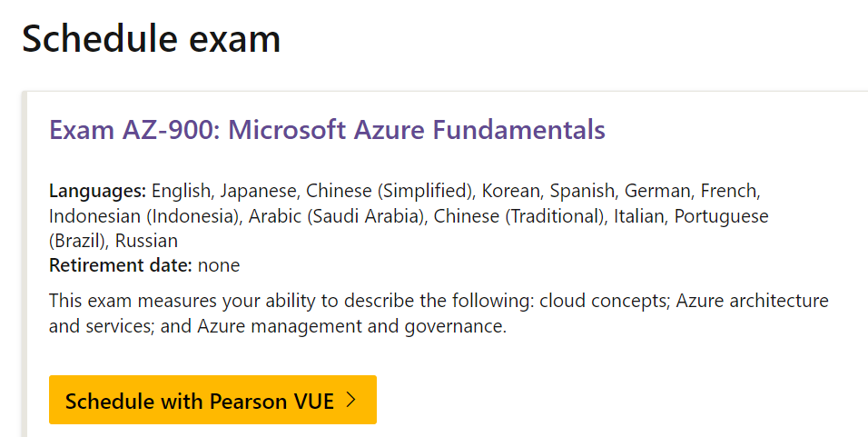This screenshot has width=868, height=437.
Task: Select the Indonesian (Indonesia) language text
Action: click(x=144, y=216)
